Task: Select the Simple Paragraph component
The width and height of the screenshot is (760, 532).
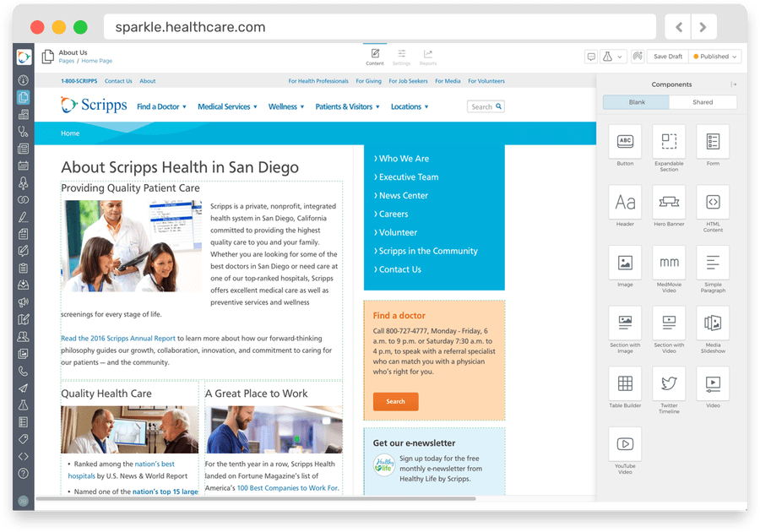Action: [713, 262]
